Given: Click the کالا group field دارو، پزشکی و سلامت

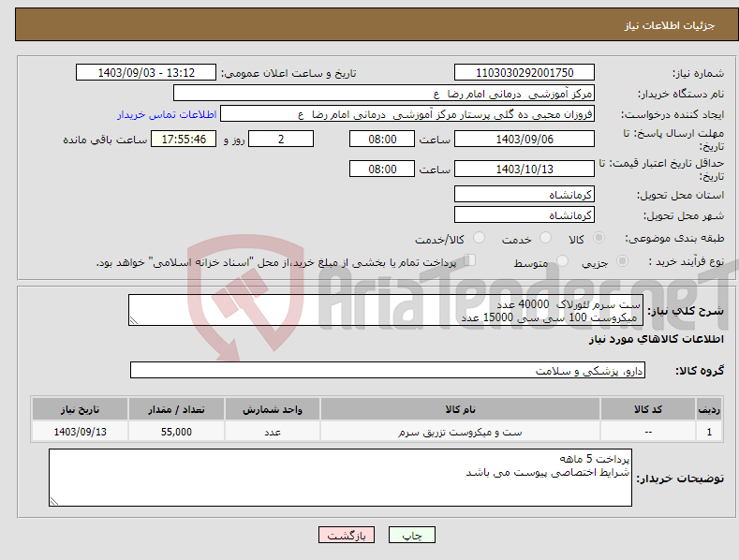Looking at the screenshot, I should [x=388, y=371].
